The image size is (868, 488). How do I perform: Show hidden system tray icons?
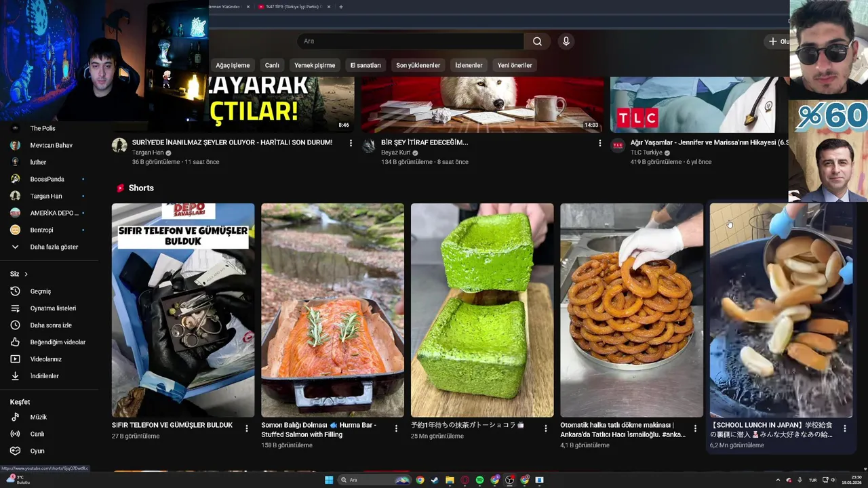tap(778, 480)
